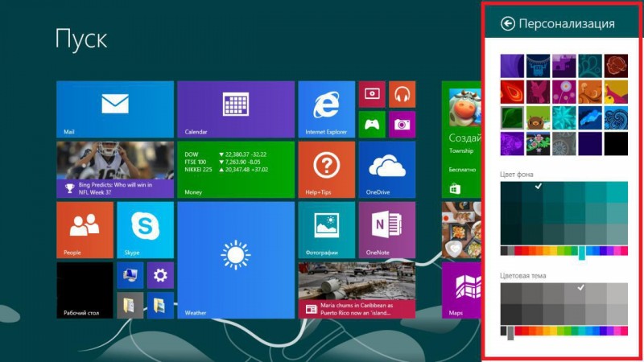The height and width of the screenshot is (362, 644).
Task: Select the orange swirl background thumbnail
Action: tap(590, 92)
